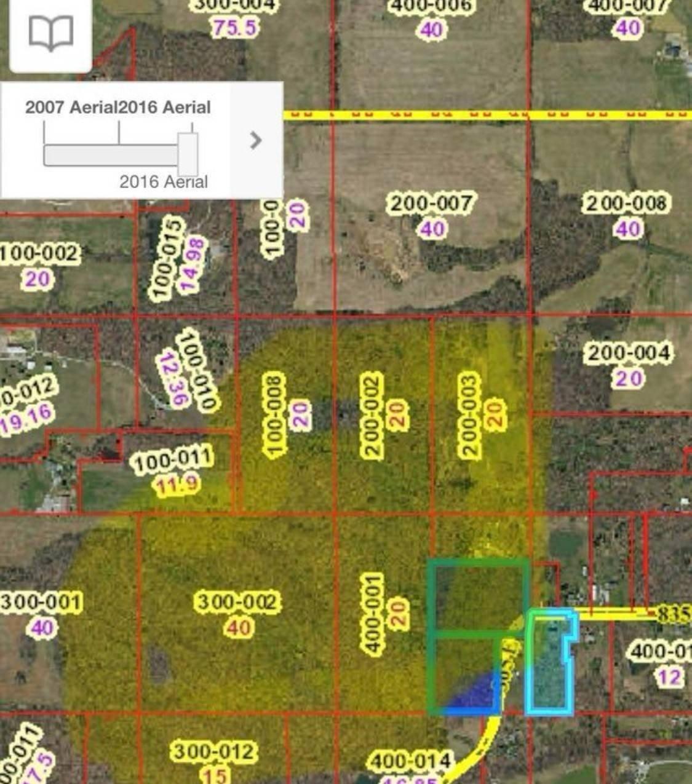Open the map book icon
Viewport: 692px width, 784px height.
50,33
